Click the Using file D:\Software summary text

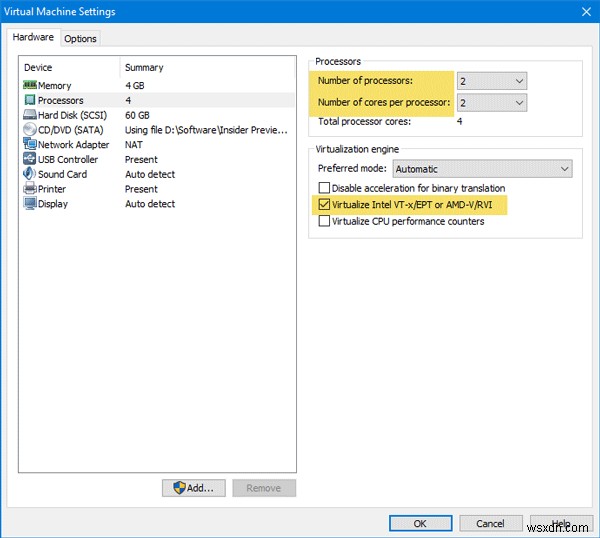[x=206, y=130]
